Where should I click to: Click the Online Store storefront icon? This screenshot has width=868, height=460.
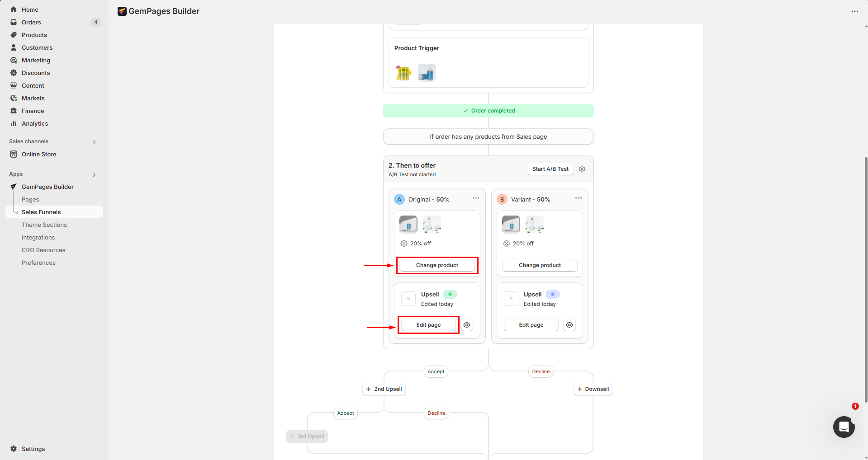(14, 154)
